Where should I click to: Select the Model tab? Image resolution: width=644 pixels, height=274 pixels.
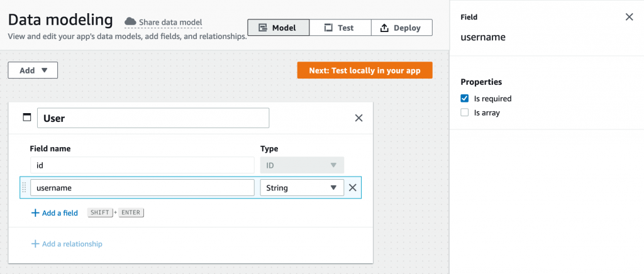[x=278, y=28]
